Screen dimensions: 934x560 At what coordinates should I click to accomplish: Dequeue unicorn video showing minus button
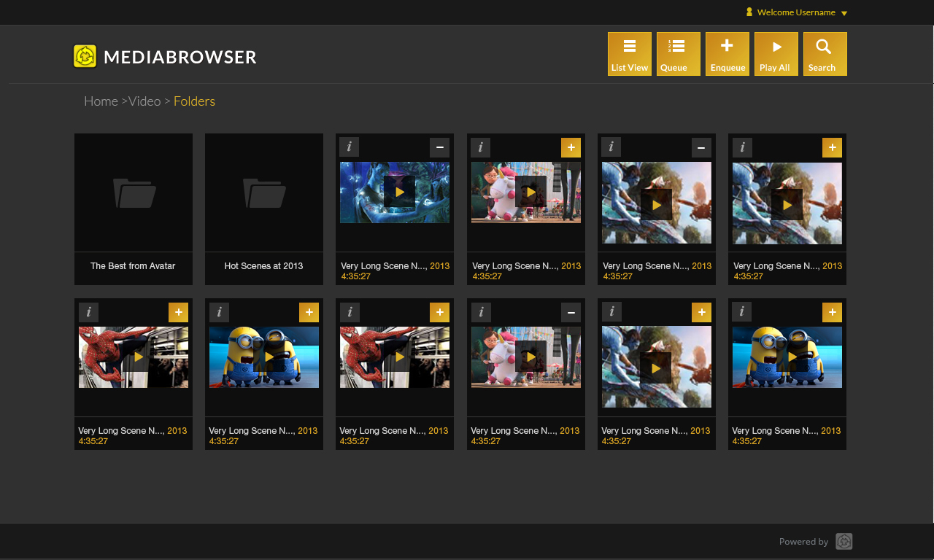pos(571,312)
